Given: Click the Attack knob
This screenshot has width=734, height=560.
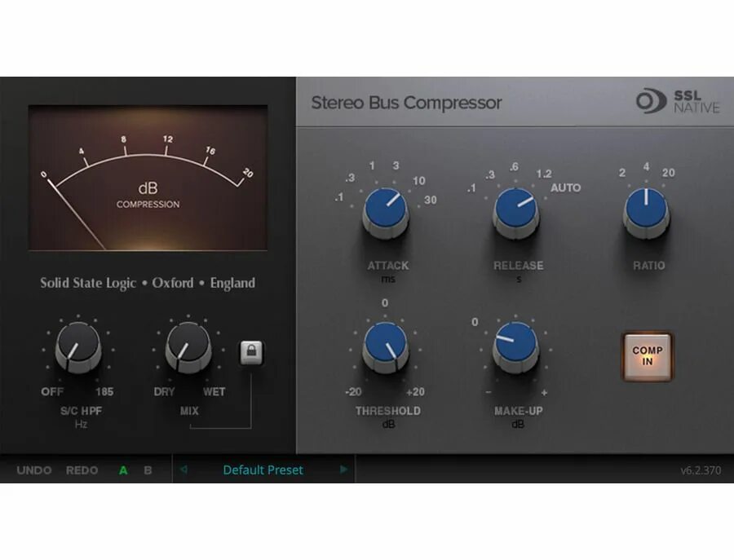Looking at the screenshot, I should (x=386, y=214).
